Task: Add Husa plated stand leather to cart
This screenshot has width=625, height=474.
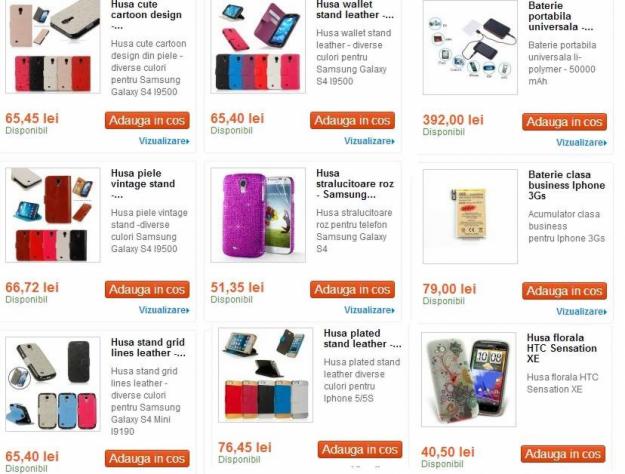Action: pos(360,450)
